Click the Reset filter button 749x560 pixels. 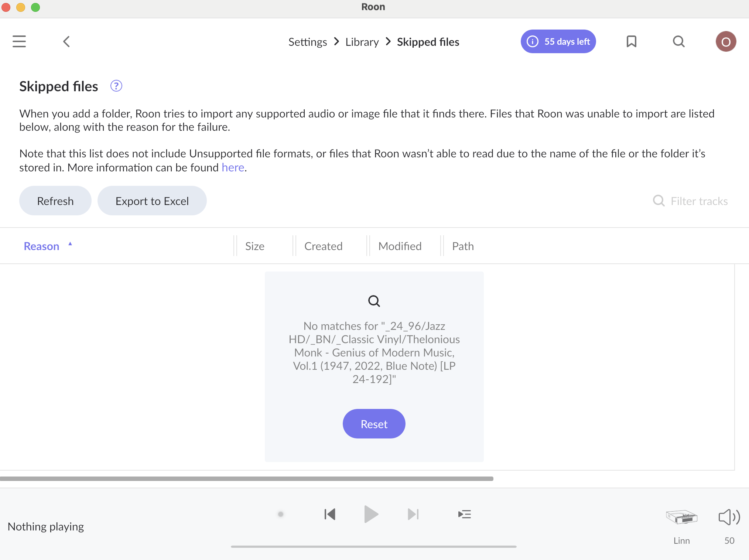pyautogui.click(x=374, y=424)
